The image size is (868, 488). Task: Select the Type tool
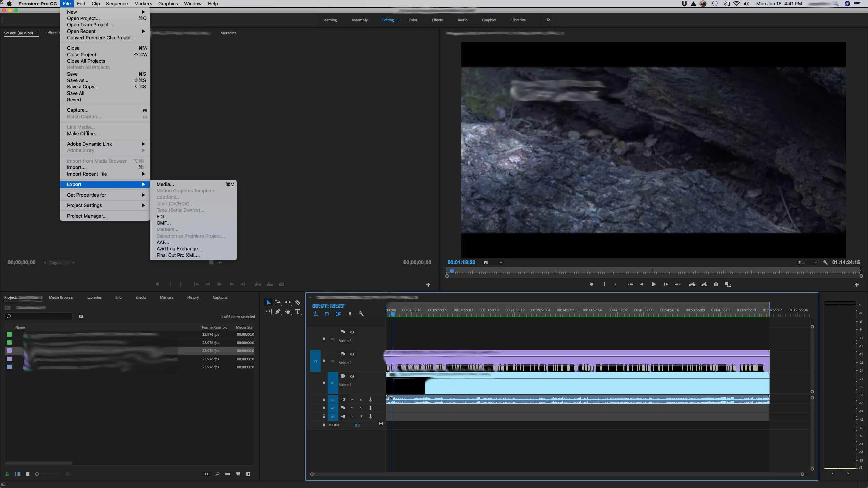297,311
